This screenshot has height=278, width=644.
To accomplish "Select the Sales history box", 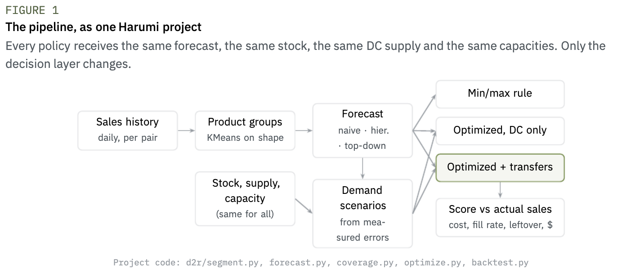I will pyautogui.click(x=128, y=130).
